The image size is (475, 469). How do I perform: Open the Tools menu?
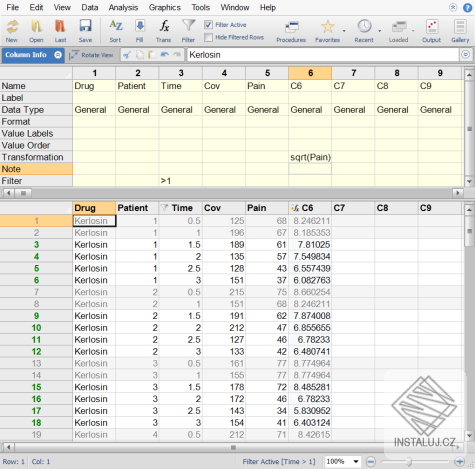pos(201,7)
